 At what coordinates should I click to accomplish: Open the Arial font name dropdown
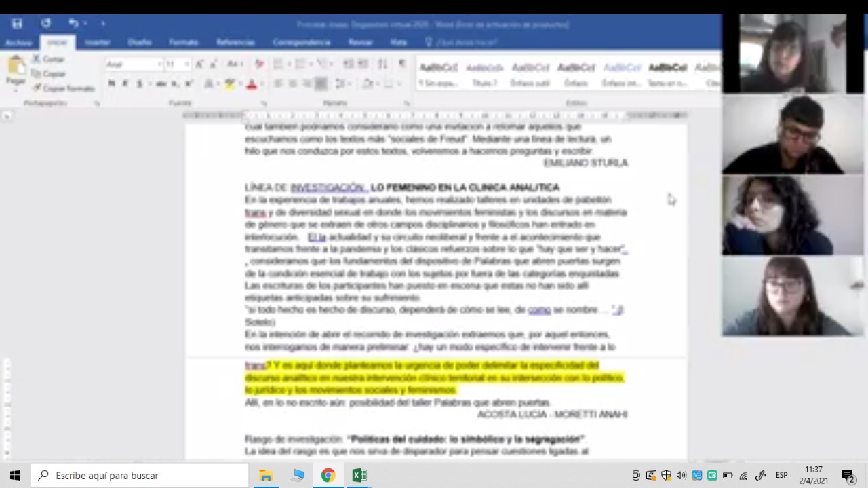coord(134,64)
